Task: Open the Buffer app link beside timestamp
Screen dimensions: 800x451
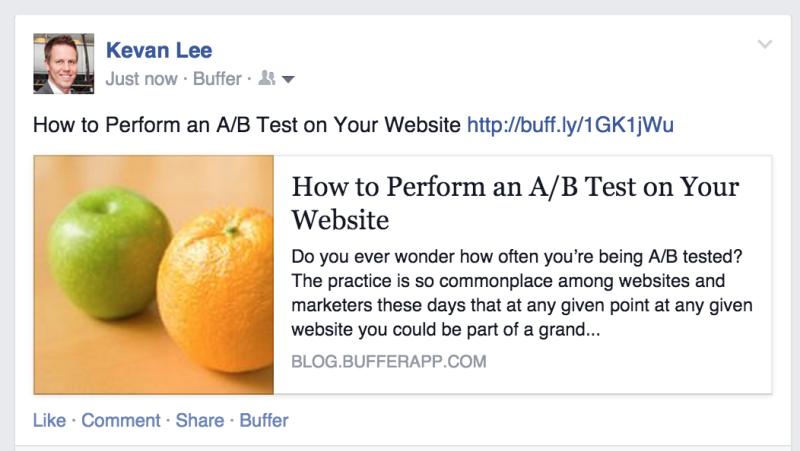Action: click(x=217, y=79)
